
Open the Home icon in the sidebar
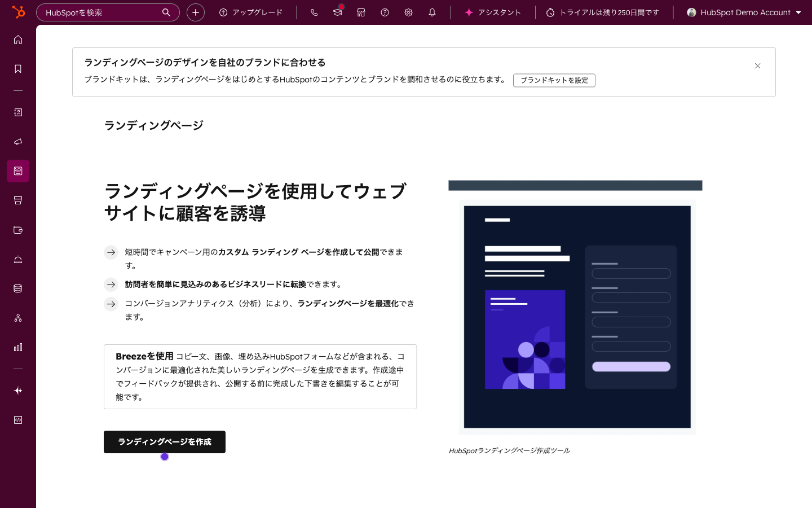tap(18, 40)
